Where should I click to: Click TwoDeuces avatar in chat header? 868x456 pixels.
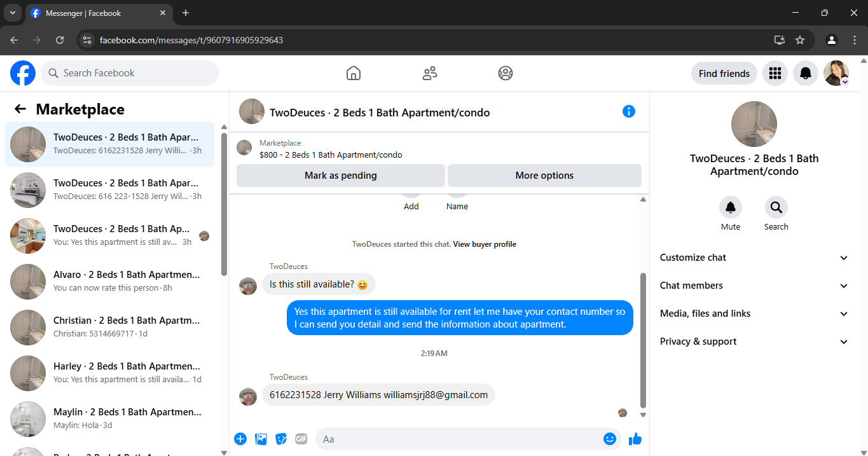[x=252, y=111]
